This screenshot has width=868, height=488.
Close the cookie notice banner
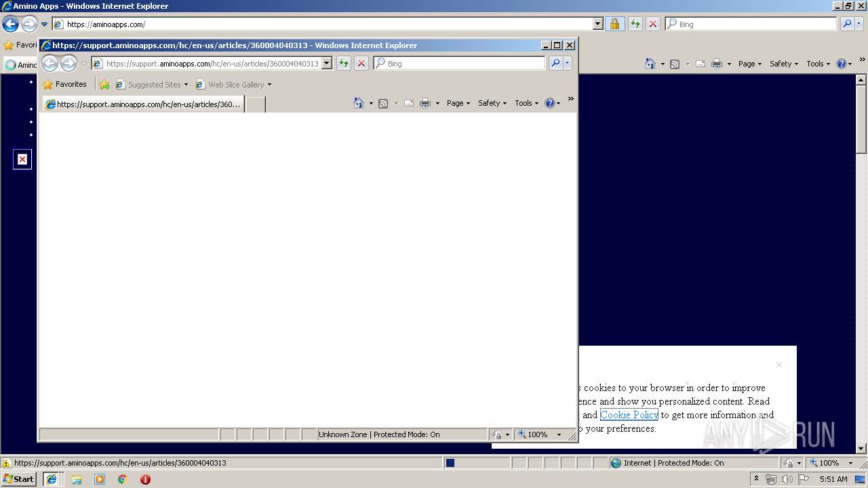pyautogui.click(x=779, y=365)
